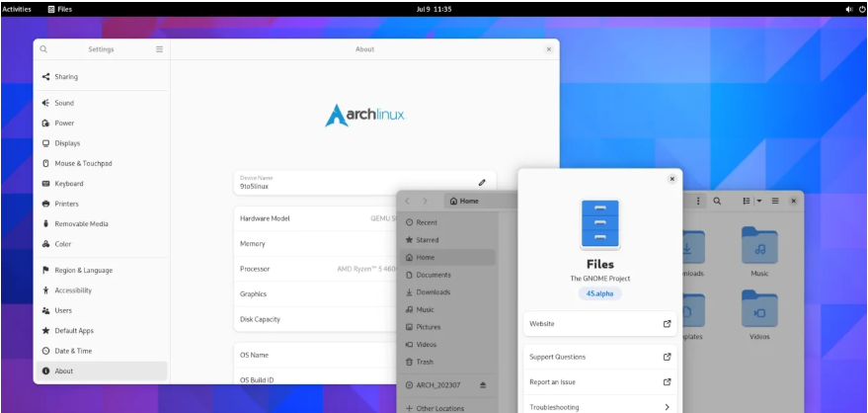Open the Settings hamburger menu
Viewport: 868px width, 413px height.
coord(159,49)
